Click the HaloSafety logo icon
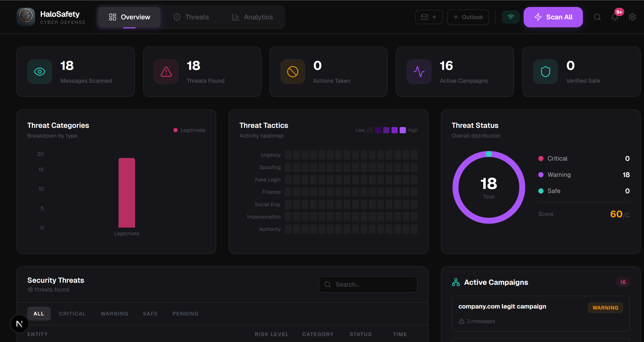The width and height of the screenshot is (644, 342). [x=26, y=17]
